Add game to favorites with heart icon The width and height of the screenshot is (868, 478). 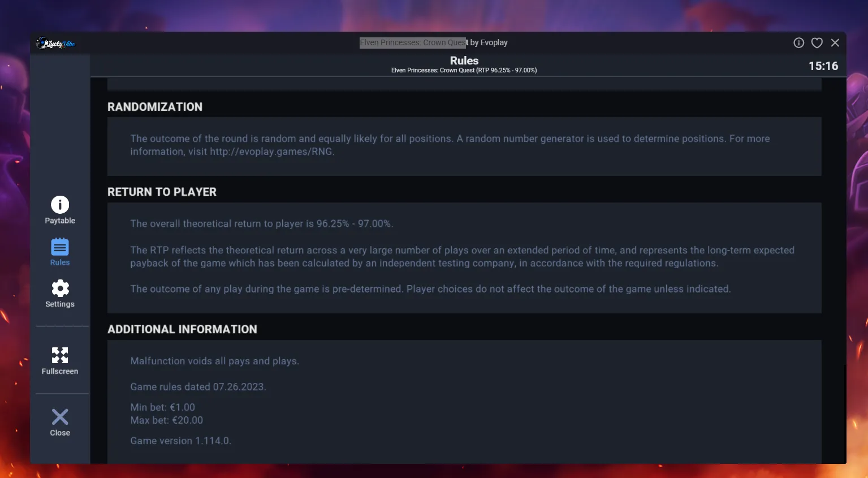[x=817, y=43]
